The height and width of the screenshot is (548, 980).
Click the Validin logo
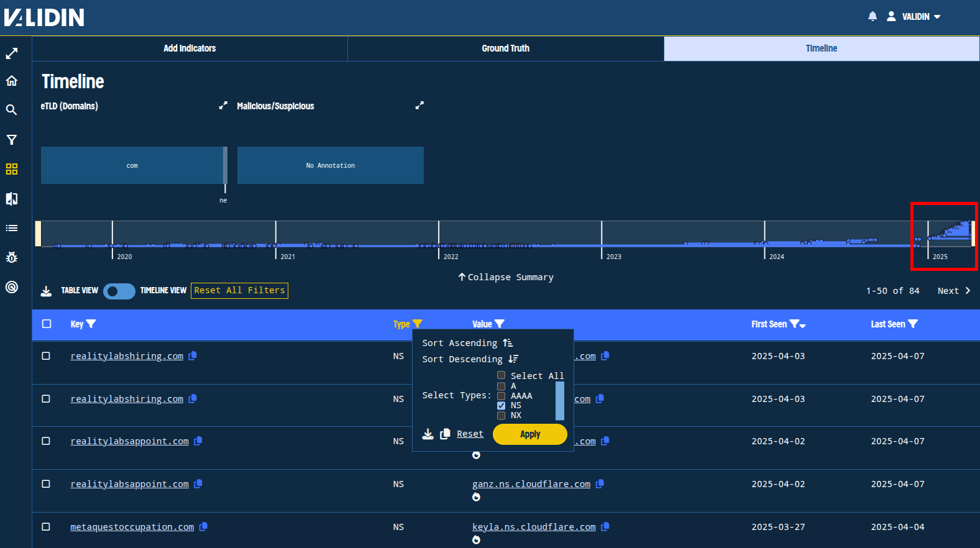(x=44, y=17)
